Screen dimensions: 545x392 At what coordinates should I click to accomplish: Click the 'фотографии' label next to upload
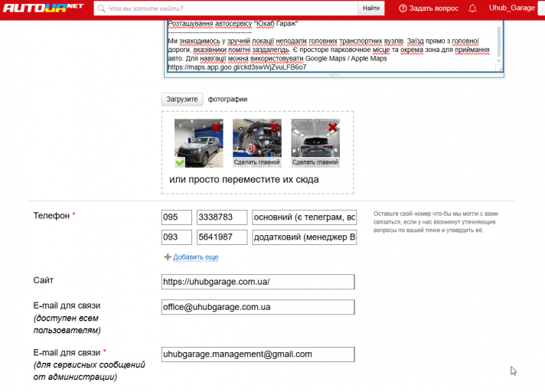(227, 100)
